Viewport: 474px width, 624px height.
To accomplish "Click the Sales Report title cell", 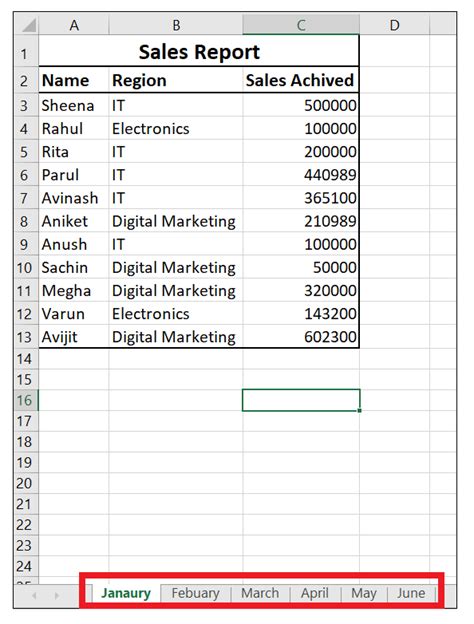I will (199, 51).
